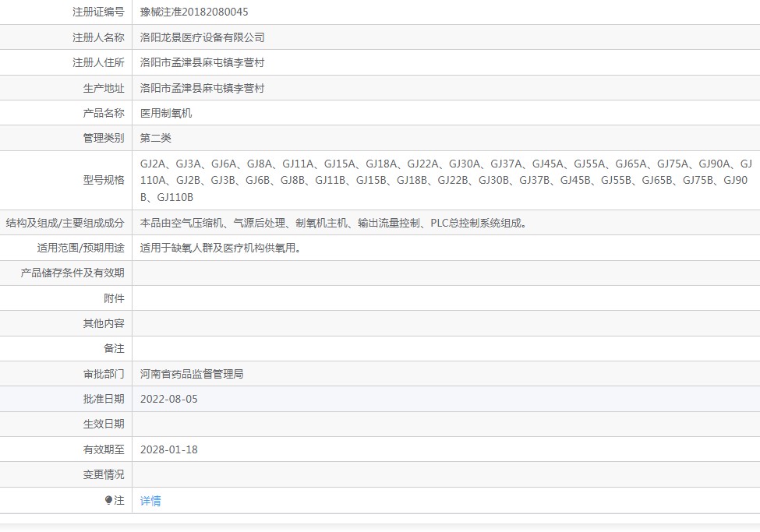Click the composition text mentioning PLC总控制系统
The image size is (760, 532).
[x=334, y=223]
